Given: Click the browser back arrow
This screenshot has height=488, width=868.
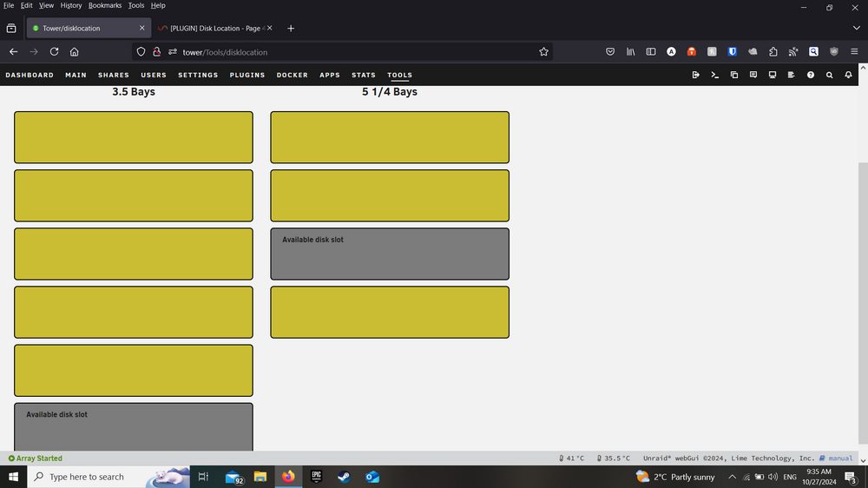Looking at the screenshot, I should [x=13, y=51].
